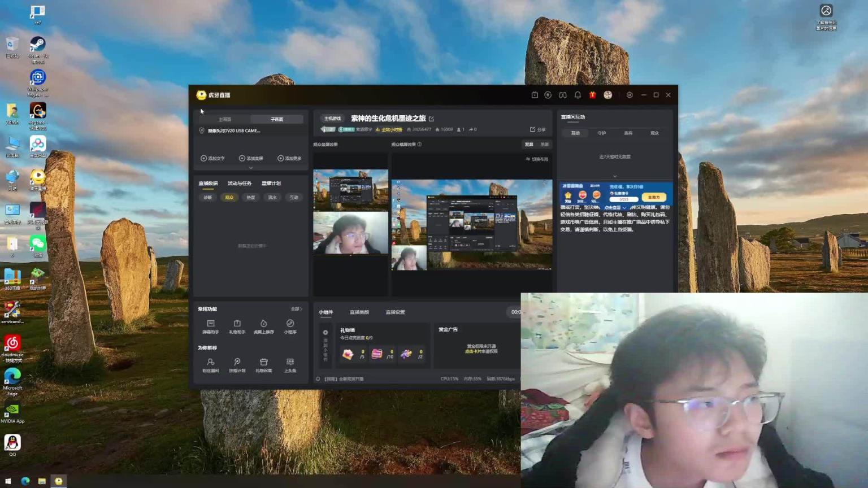This screenshot has width=868, height=488.
Task: Open the 活动与任务 tab
Action: 240,184
